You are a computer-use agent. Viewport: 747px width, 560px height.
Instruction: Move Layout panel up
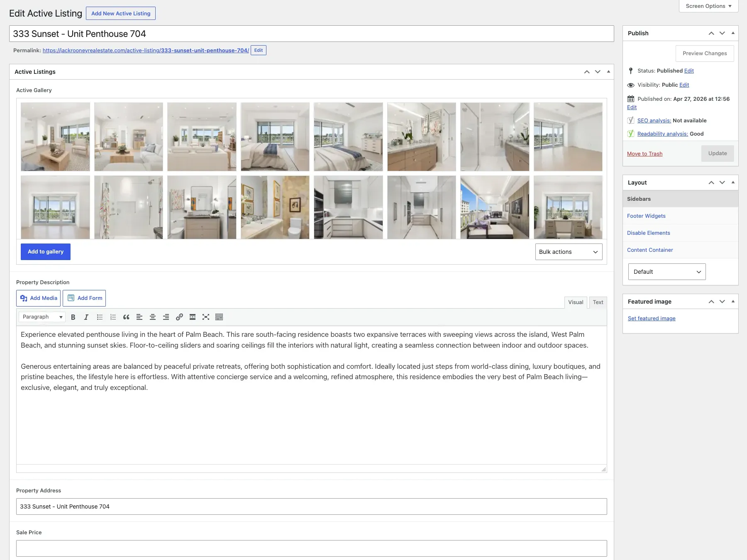(x=711, y=183)
